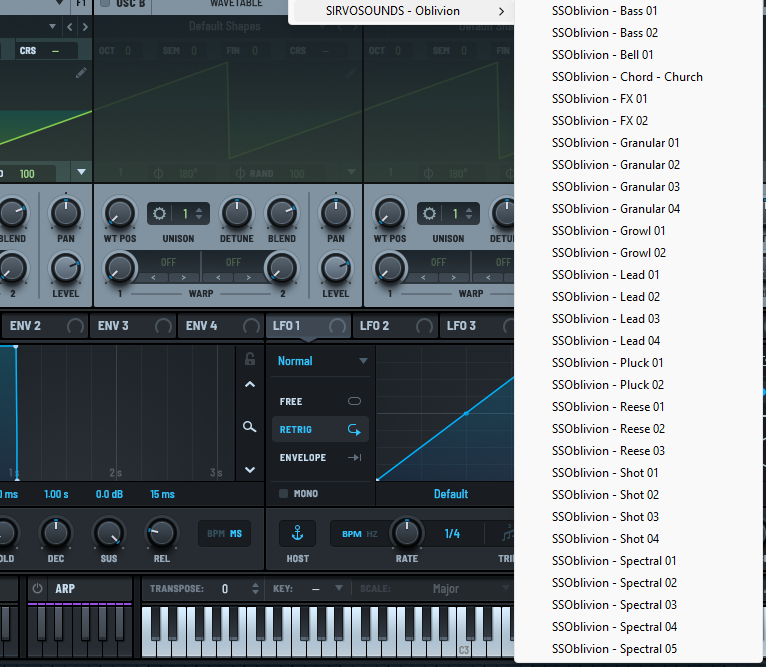Click the Default LFO shape label
Screen dimensions: 766x667
451,494
